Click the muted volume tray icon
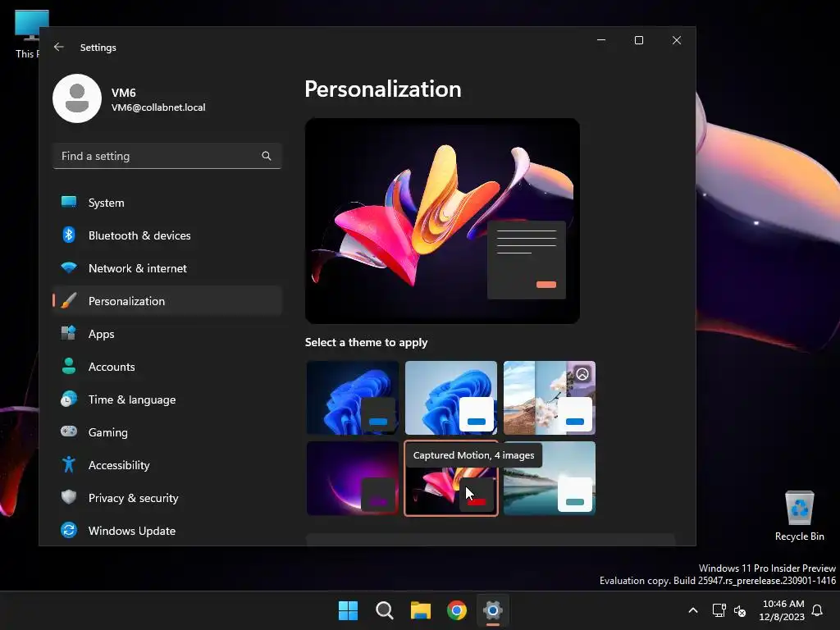 (x=740, y=610)
